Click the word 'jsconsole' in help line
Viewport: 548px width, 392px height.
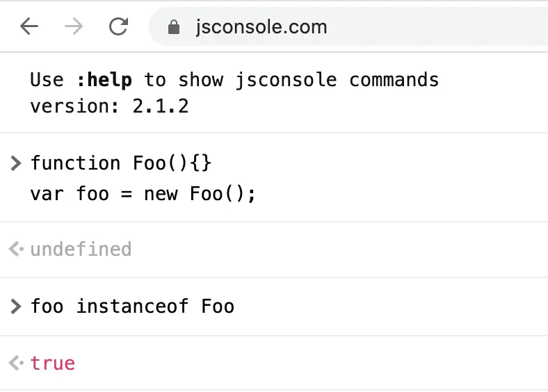pyautogui.click(x=286, y=80)
